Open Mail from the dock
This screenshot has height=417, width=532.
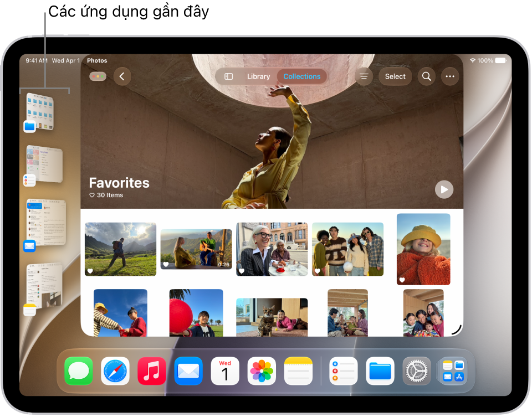coord(188,371)
